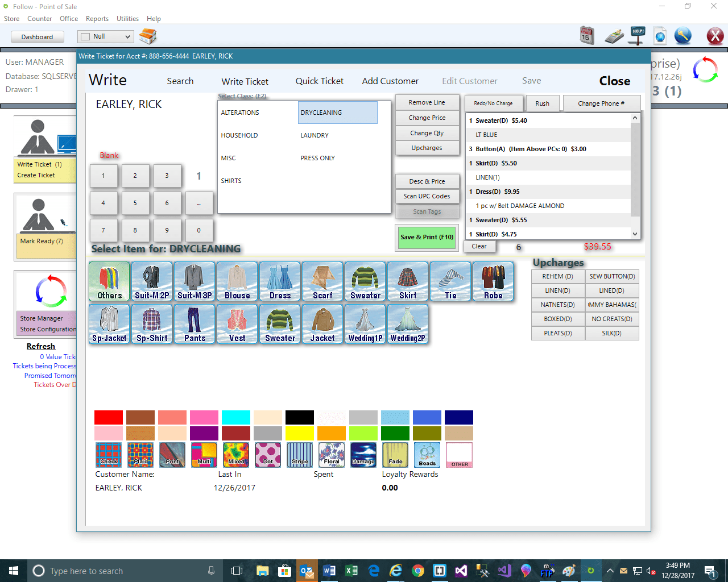Image resolution: width=728 pixels, height=582 pixels.
Task: Select the Plaid pattern icon
Action: pyautogui.click(x=140, y=455)
